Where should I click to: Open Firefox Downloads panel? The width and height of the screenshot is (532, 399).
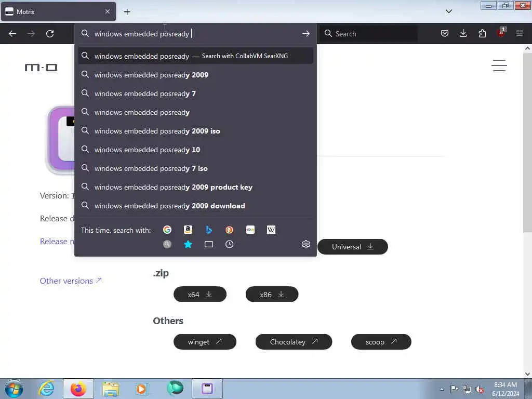click(463, 34)
